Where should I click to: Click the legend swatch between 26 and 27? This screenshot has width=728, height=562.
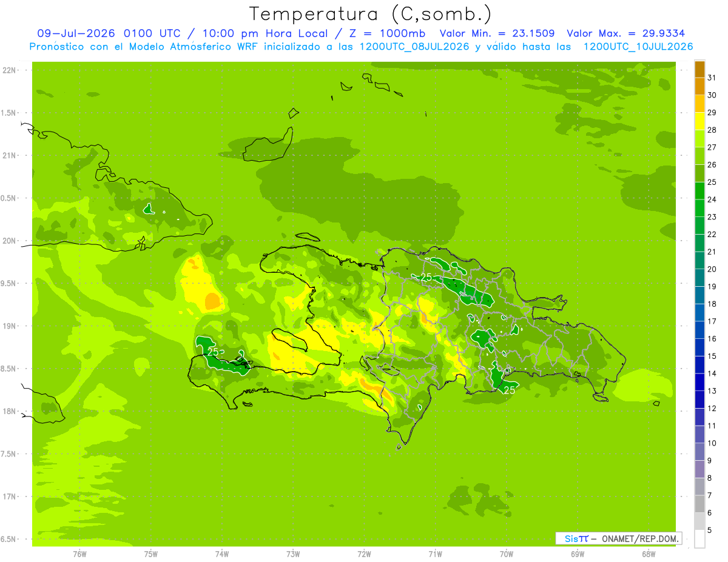click(x=700, y=156)
